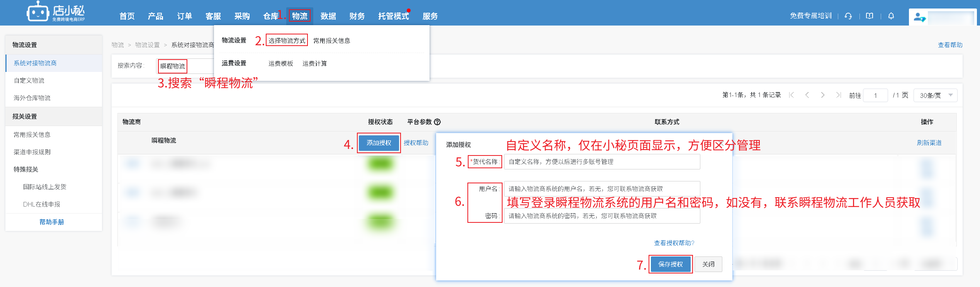Open the 物流 top menu
Screen dimensions: 980x287
point(300,16)
